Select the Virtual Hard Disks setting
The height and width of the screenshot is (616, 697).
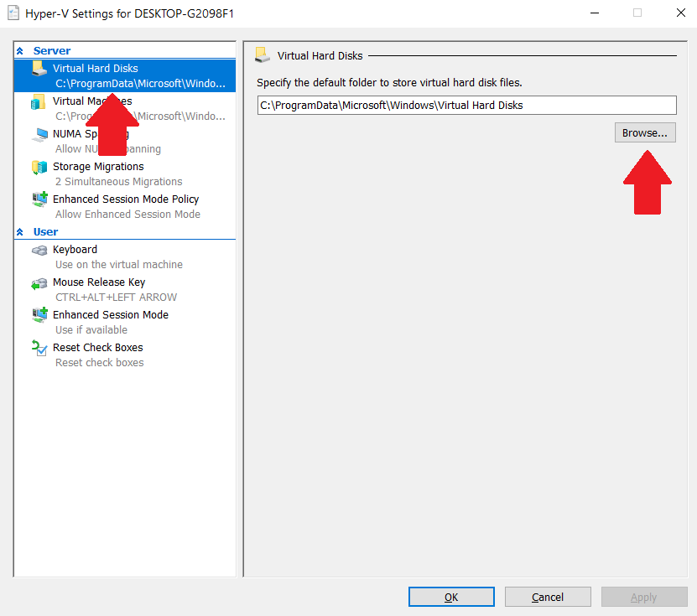point(125,75)
